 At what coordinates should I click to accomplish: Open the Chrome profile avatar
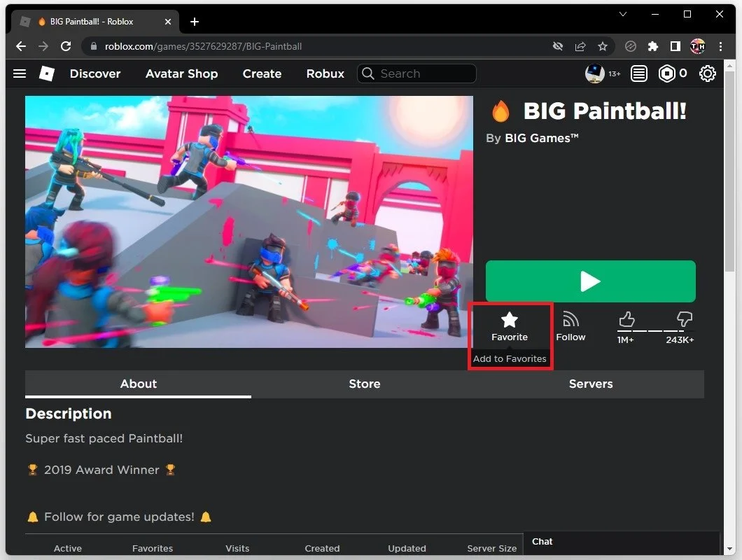(697, 46)
